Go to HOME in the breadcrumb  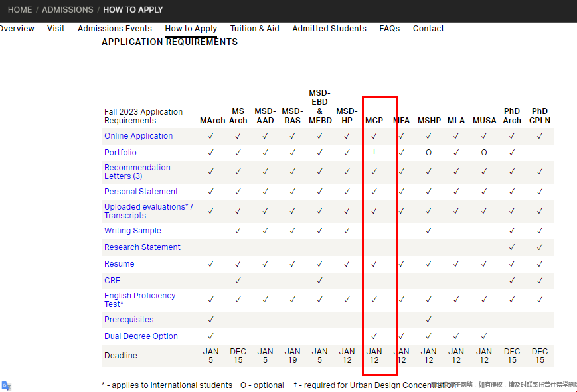20,9
